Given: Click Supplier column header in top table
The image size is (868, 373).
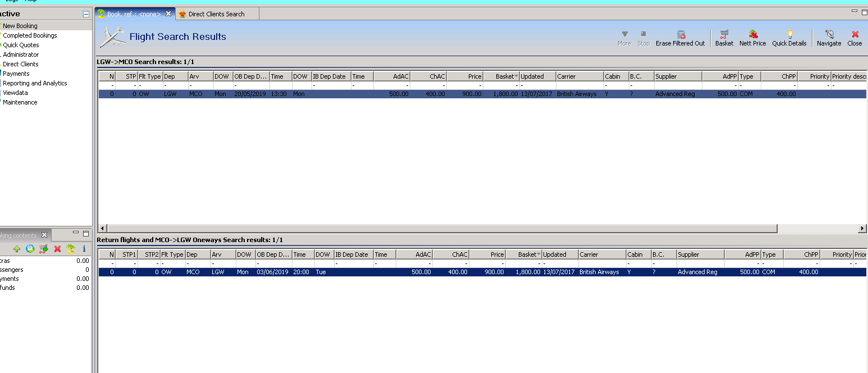Looking at the screenshot, I should [x=678, y=76].
